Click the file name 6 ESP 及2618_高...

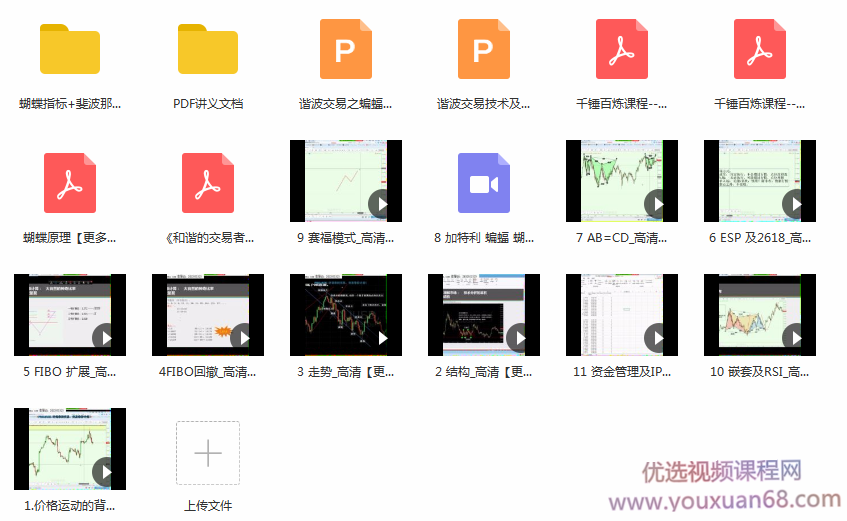tap(760, 238)
